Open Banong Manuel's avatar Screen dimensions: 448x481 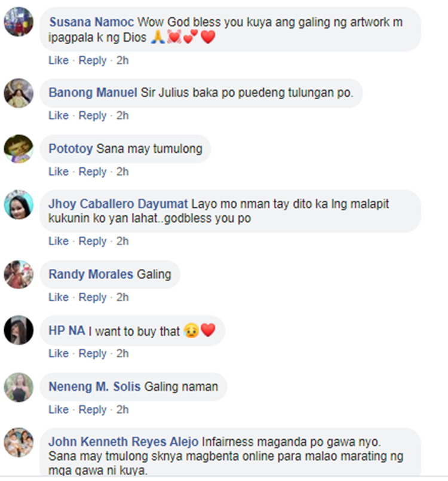19,93
